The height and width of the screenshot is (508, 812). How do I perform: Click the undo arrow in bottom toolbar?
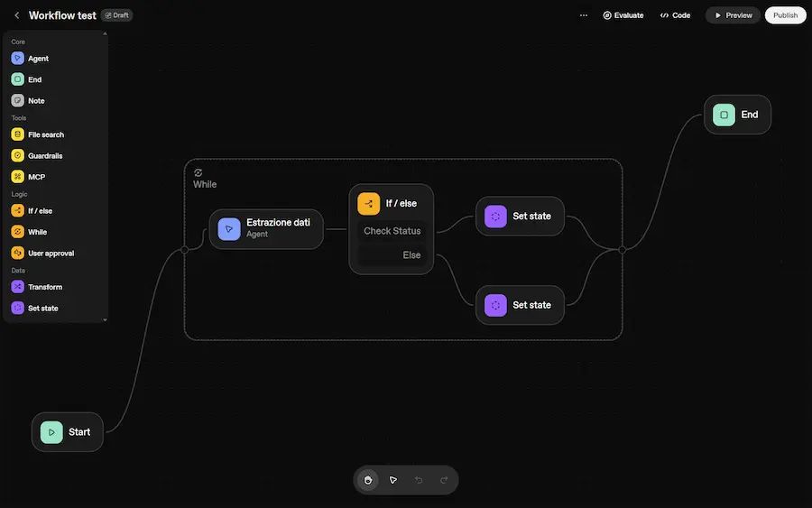[x=419, y=480]
